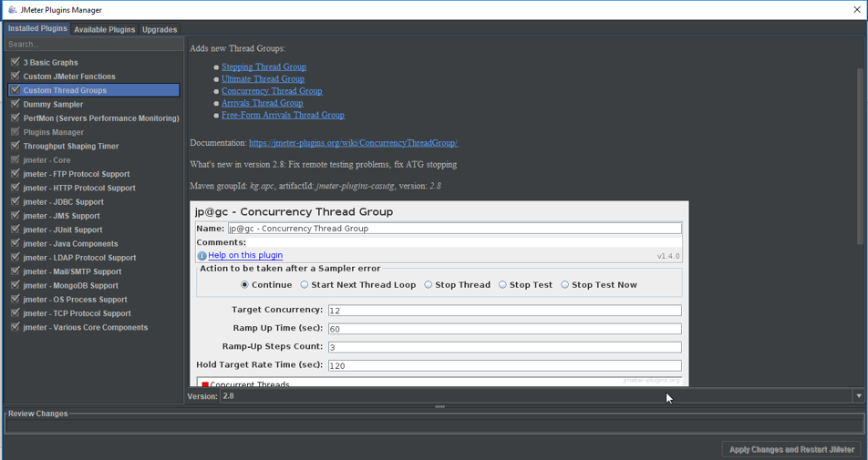
Task: Click the JMeter feather icon in title bar
Action: click(x=12, y=9)
